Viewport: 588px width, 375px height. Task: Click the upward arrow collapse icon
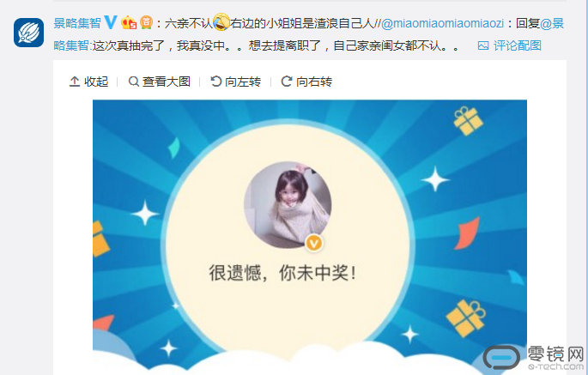[75, 82]
